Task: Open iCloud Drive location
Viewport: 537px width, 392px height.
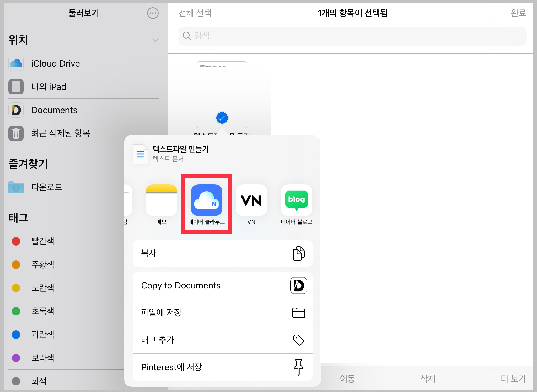Action: pyautogui.click(x=56, y=63)
